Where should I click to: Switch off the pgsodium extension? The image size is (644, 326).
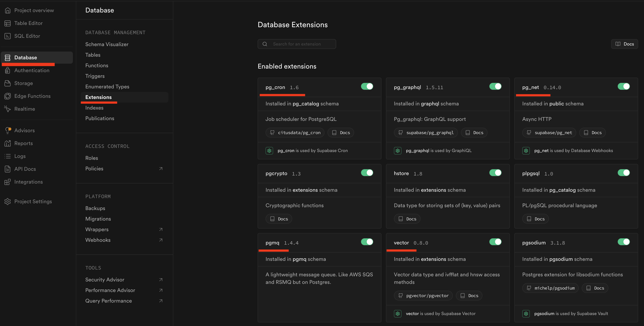tap(623, 242)
